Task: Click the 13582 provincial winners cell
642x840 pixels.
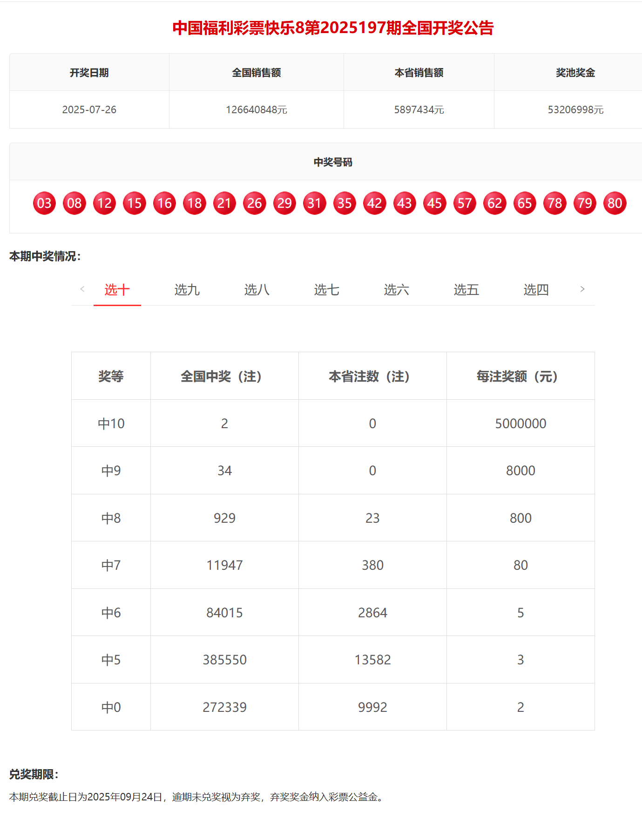Action: 372,660
